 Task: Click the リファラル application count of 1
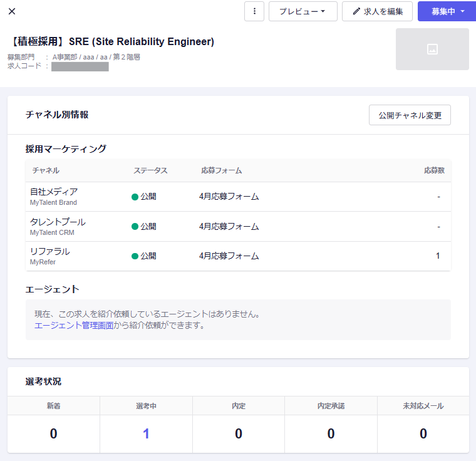pyautogui.click(x=438, y=256)
